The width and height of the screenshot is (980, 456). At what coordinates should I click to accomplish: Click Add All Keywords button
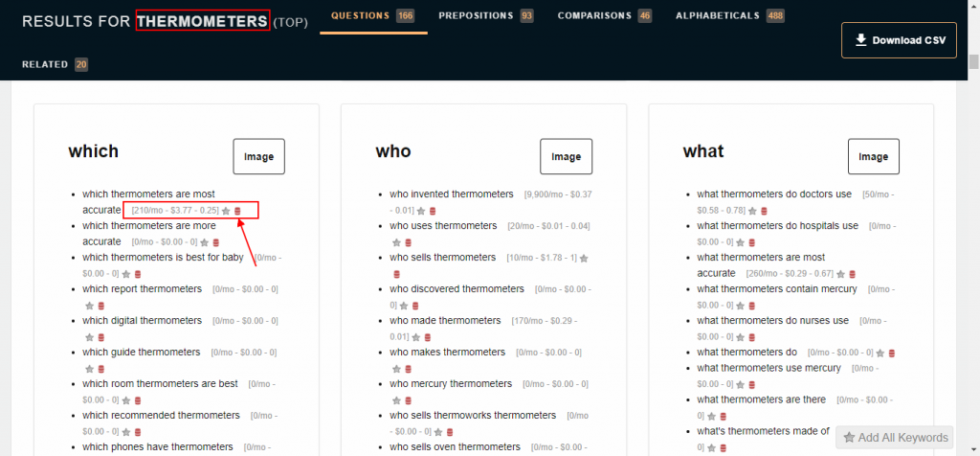point(896,438)
